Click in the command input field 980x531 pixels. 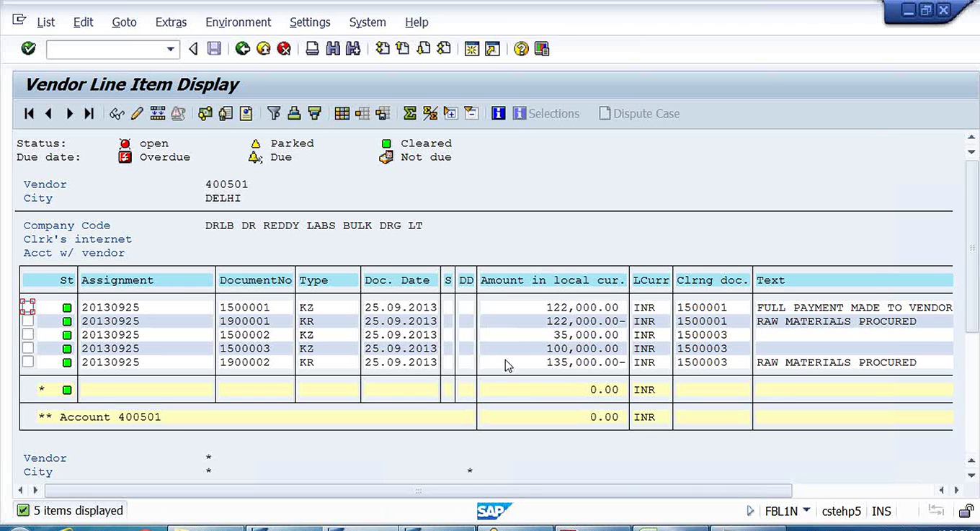pos(105,49)
